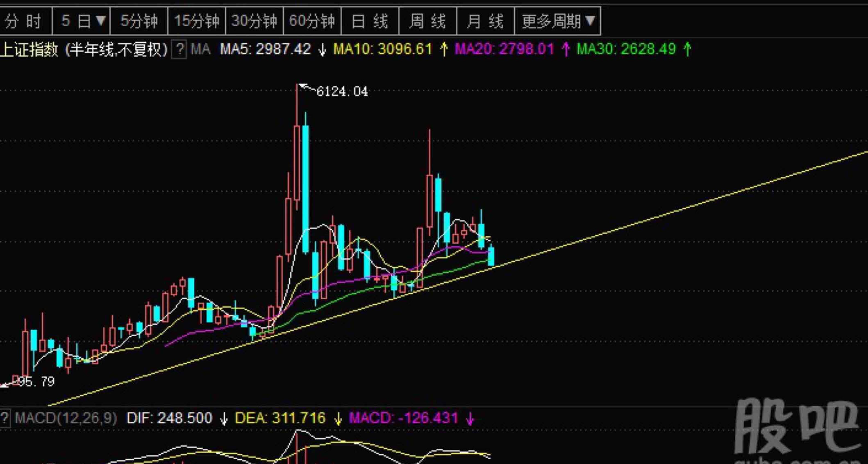Select the DEA: 311.716 value
This screenshot has height=464, width=868.
point(280,418)
